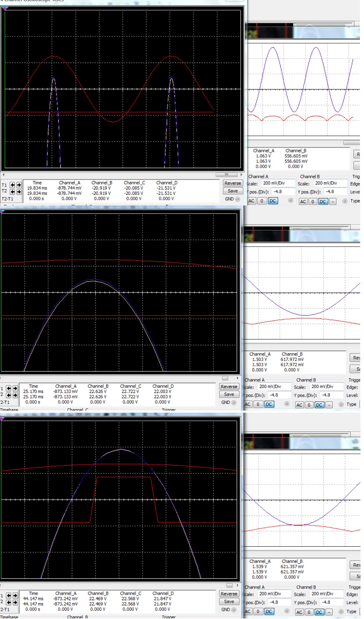Click the Rev button in 1.539 V scope

[355, 565]
